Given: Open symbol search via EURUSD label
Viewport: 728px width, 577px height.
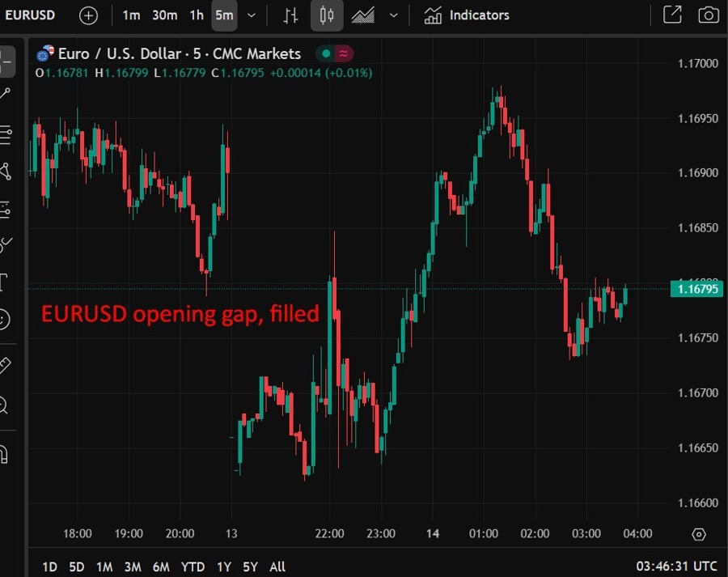Looking at the screenshot, I should (30, 15).
